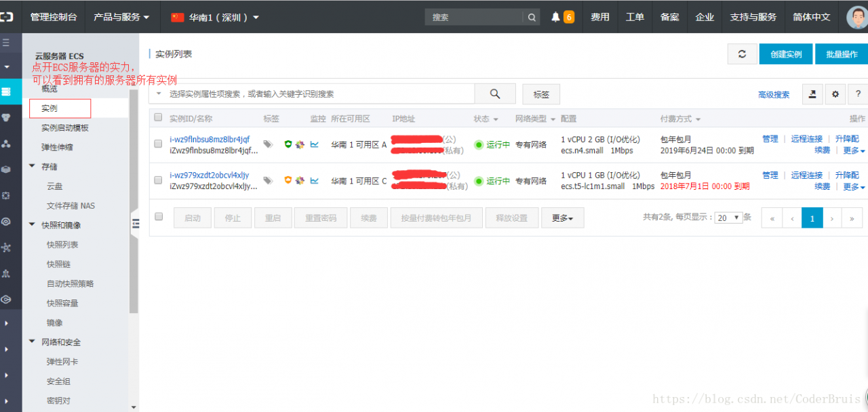Click 续费 for the ecs.t5-lc1m1.small instance
Image resolution: width=868 pixels, height=412 pixels.
tap(823, 186)
